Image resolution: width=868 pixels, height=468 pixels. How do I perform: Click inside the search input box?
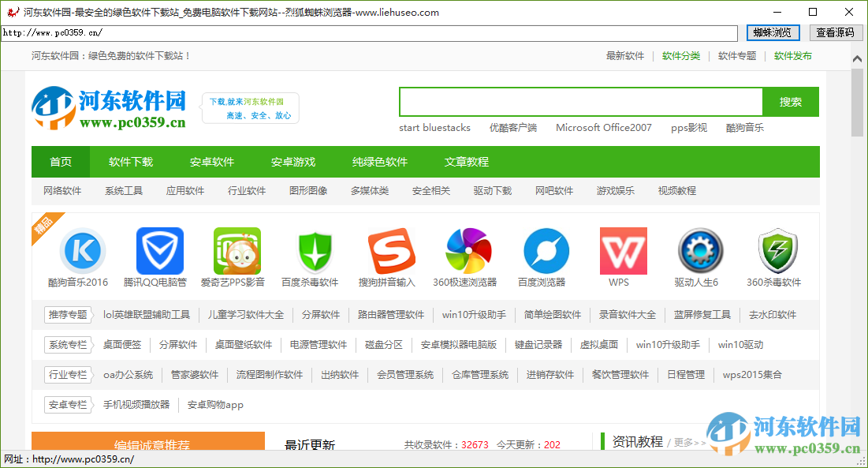(x=580, y=102)
